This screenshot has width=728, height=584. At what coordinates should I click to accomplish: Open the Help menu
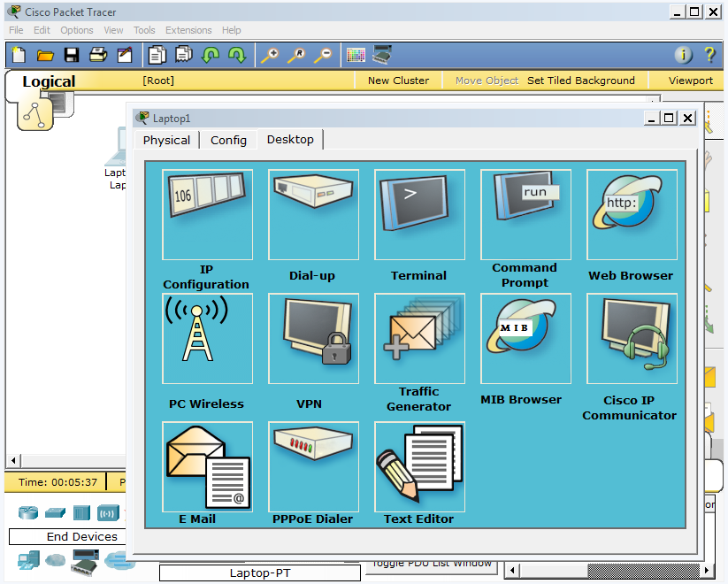point(231,30)
